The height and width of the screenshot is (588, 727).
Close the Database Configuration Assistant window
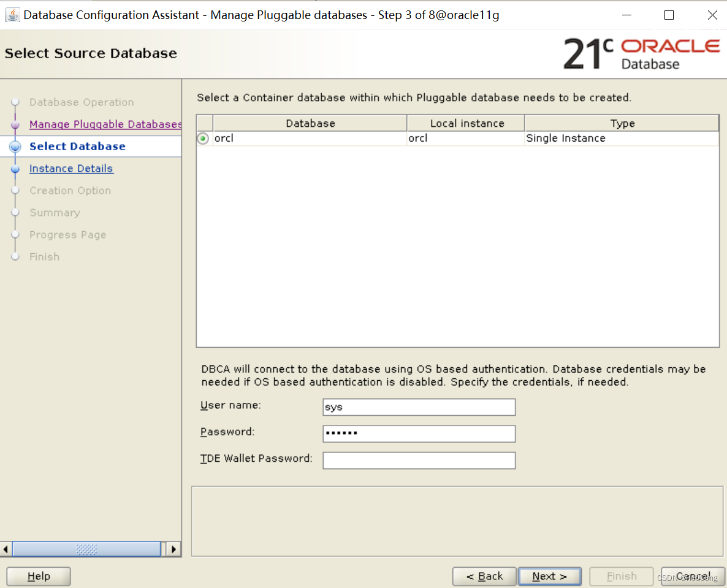712,15
